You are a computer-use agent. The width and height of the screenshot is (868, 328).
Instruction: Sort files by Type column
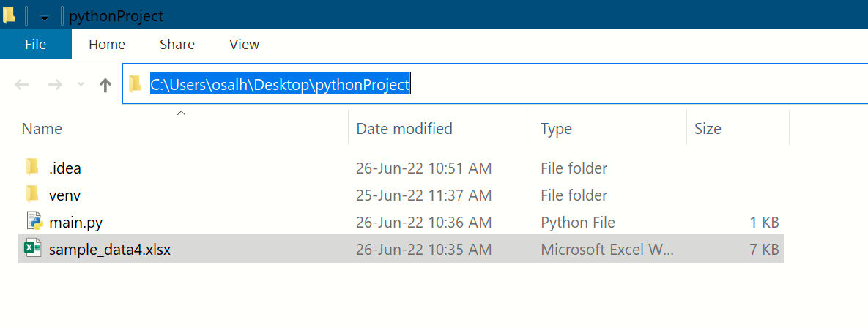(x=556, y=129)
